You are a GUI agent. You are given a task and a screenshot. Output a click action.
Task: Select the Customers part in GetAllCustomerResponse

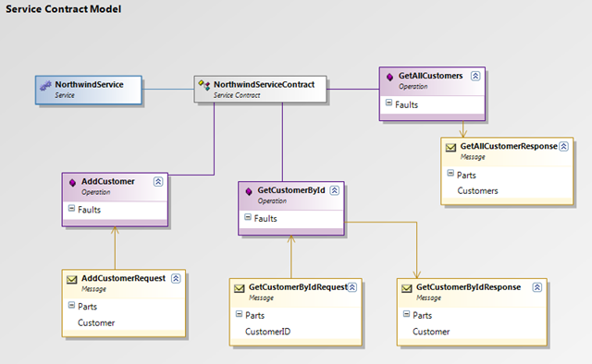tap(477, 191)
